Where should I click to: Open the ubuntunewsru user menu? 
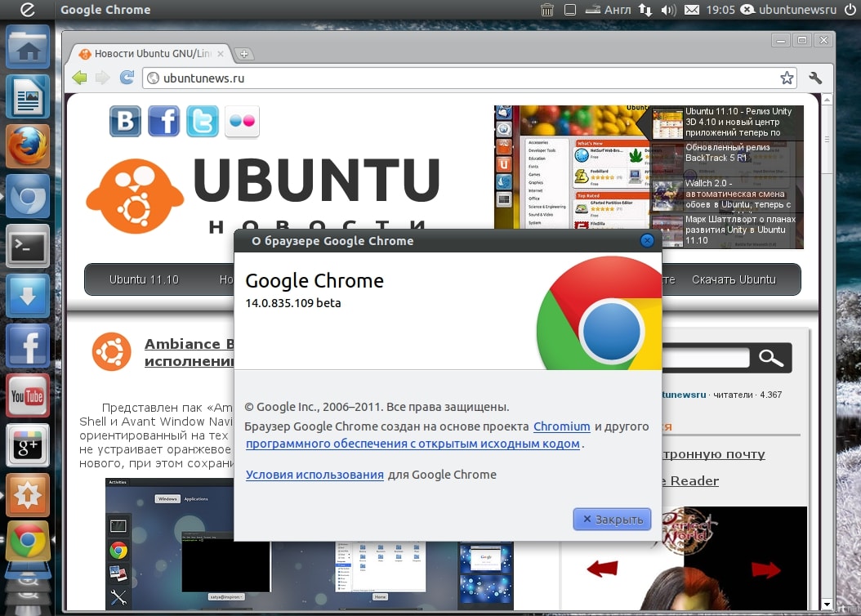click(x=788, y=9)
